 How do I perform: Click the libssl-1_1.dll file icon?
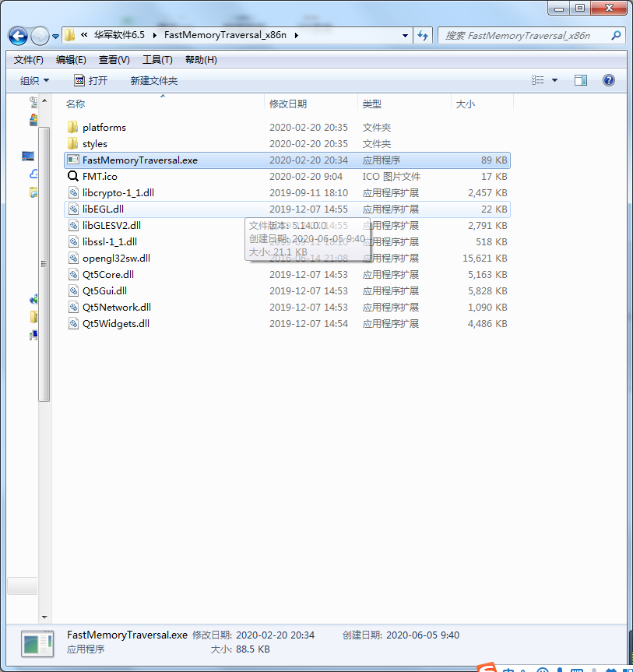coord(73,241)
